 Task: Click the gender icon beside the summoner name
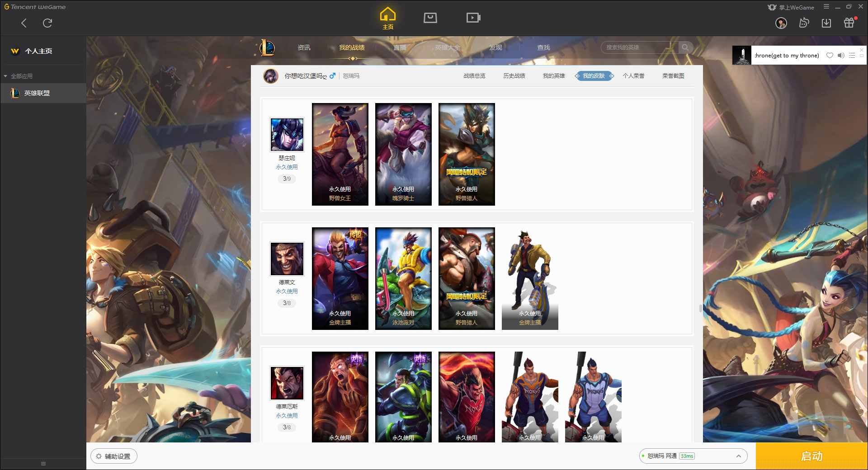click(x=332, y=76)
